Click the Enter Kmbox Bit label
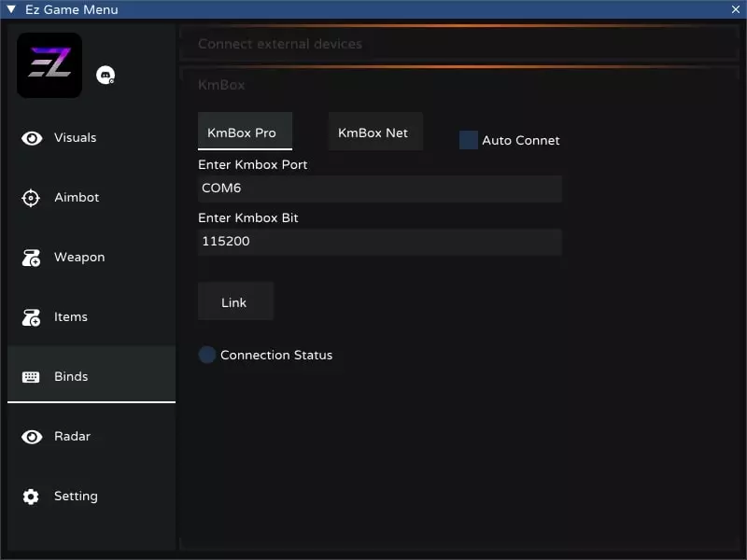 point(248,218)
